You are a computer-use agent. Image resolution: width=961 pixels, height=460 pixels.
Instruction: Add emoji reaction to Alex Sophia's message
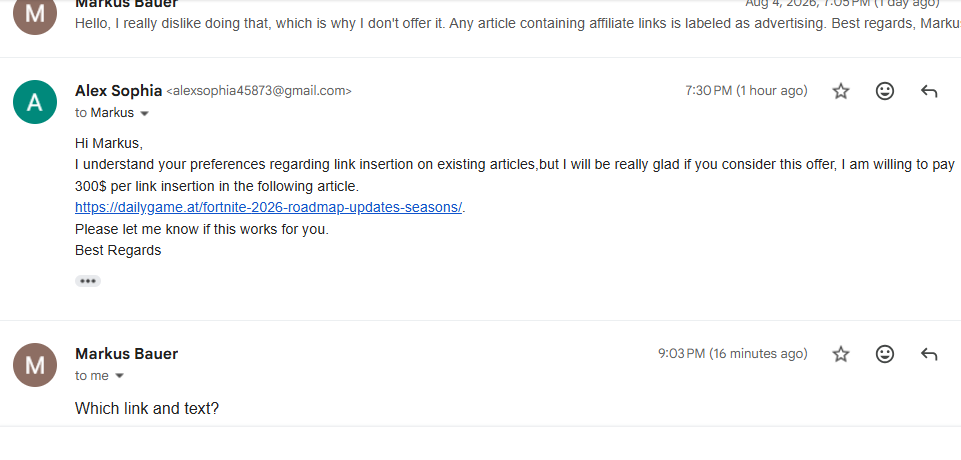884,91
